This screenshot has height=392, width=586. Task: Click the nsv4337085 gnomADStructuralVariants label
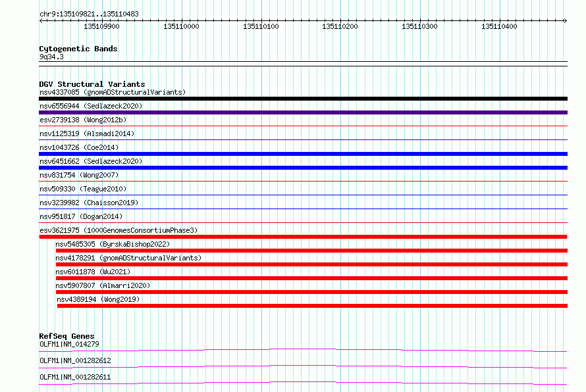click(x=113, y=92)
